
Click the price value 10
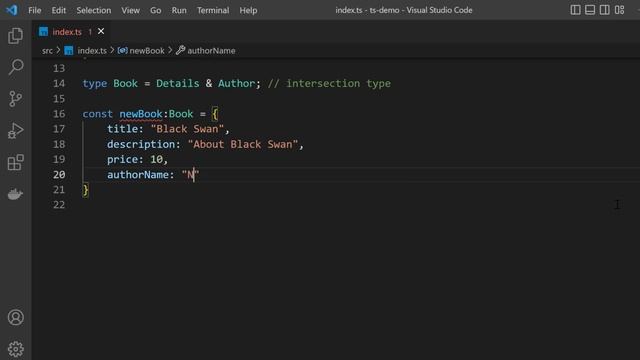click(156, 159)
